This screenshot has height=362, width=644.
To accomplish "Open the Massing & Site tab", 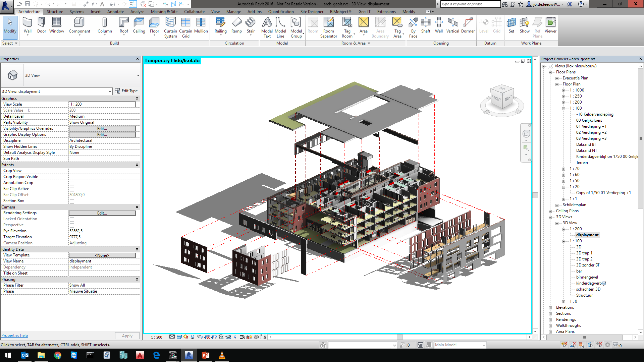I will 164,11.
